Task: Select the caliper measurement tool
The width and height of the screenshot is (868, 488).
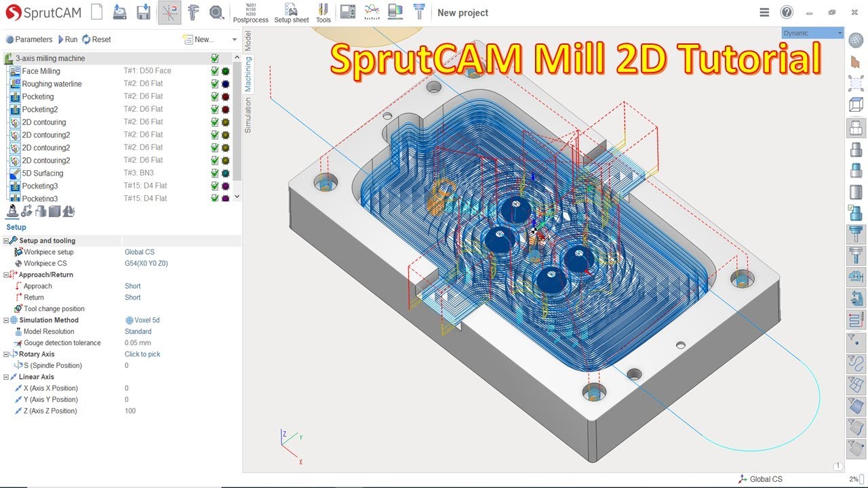Action: (193, 12)
